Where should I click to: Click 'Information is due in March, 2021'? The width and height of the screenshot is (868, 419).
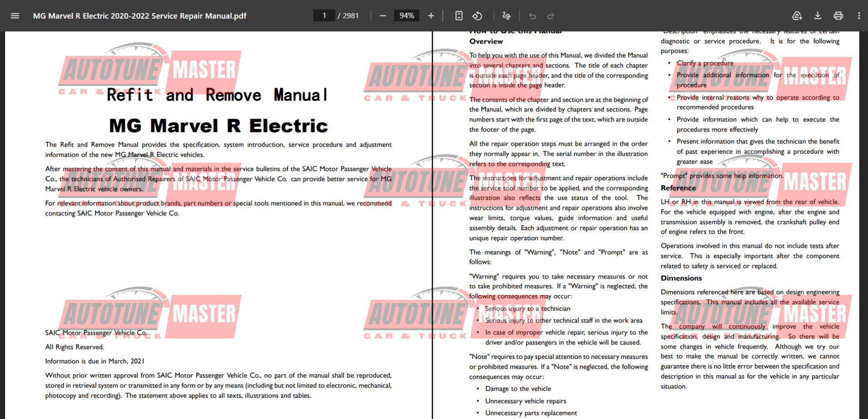[95, 361]
